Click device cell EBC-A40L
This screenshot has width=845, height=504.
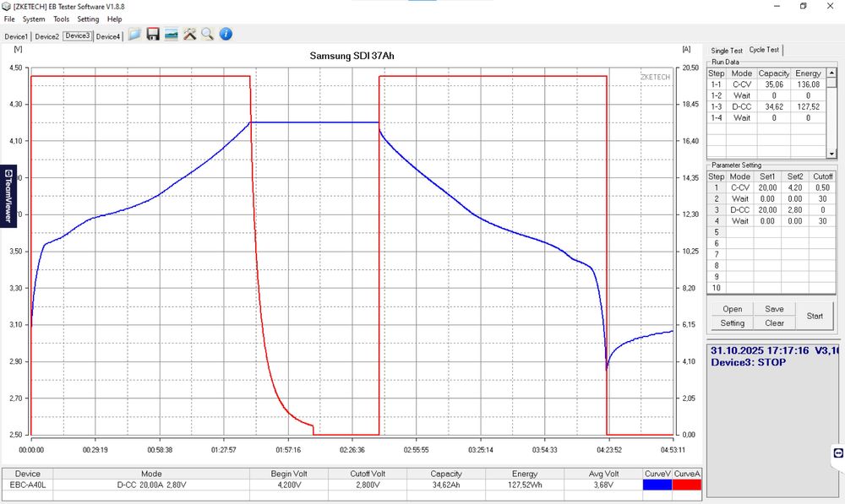[x=28, y=485]
